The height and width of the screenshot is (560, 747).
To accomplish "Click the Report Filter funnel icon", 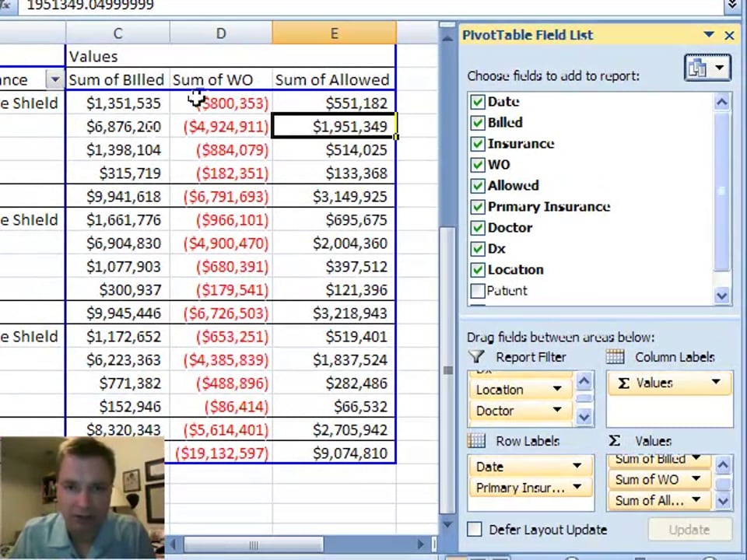I will click(476, 357).
